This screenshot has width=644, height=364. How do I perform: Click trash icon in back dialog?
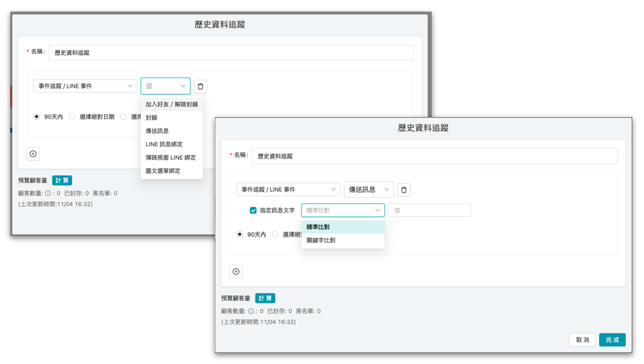[201, 86]
